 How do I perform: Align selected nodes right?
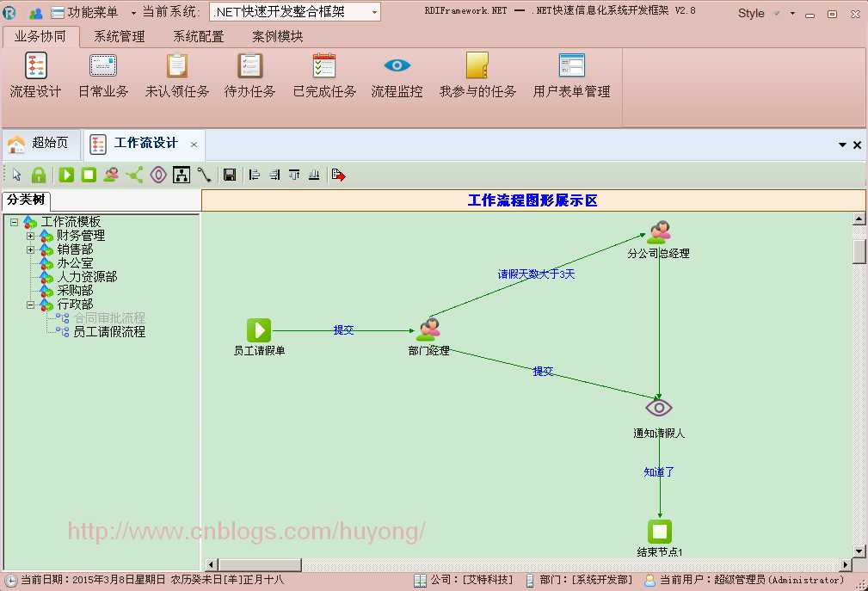pyautogui.click(x=274, y=175)
